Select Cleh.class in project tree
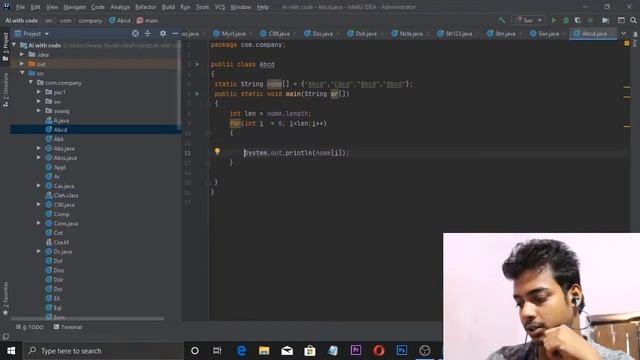Image resolution: width=640 pixels, height=360 pixels. pos(66,195)
